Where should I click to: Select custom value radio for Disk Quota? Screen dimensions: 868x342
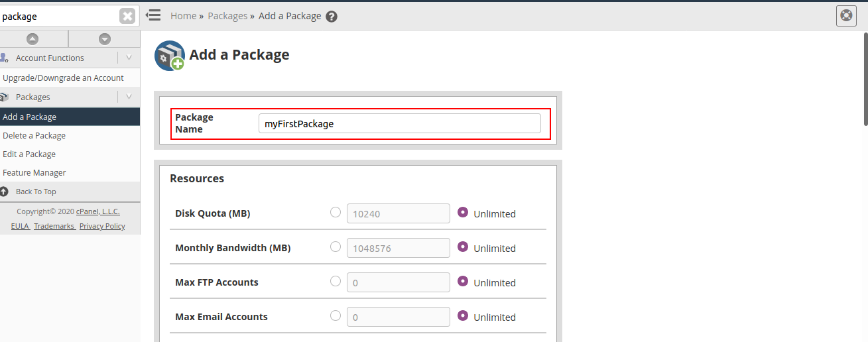[336, 212]
